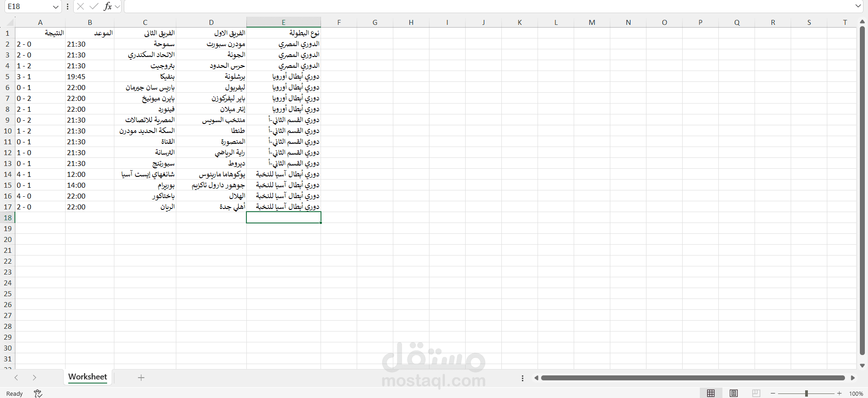Viewport: 868px width, 398px height.
Task: Select row 31 header
Action: coord(7,359)
